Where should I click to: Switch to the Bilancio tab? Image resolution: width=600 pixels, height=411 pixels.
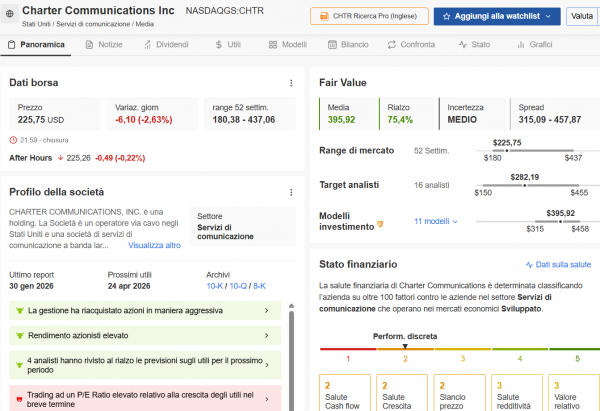(346, 45)
